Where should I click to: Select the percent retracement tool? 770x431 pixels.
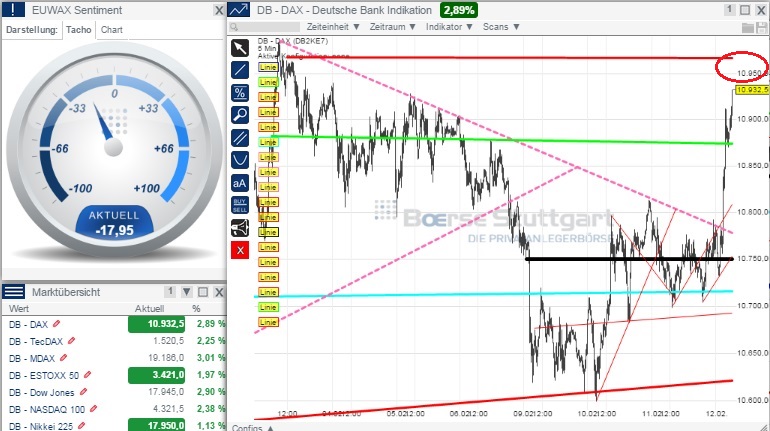click(240, 92)
